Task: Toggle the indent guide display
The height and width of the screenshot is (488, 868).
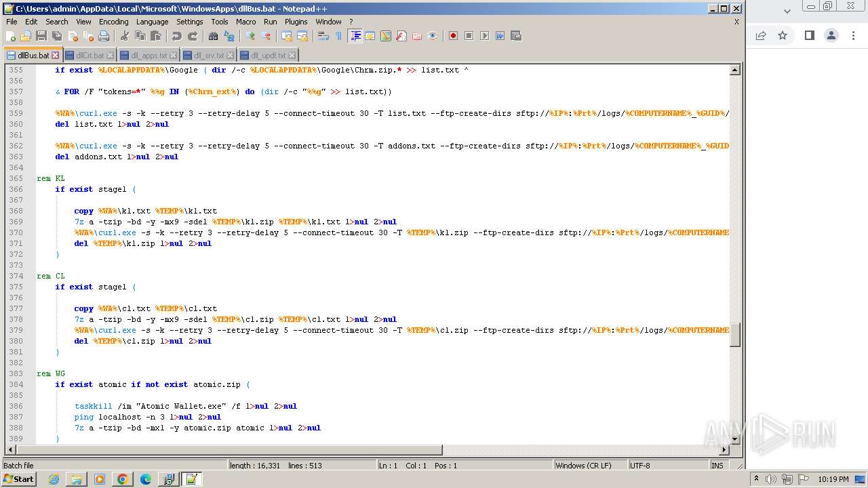Action: pyautogui.click(x=355, y=36)
